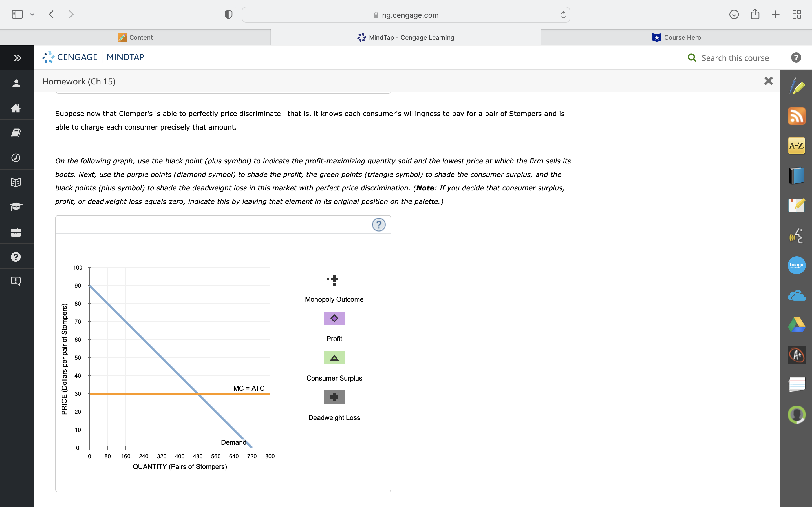Viewport: 812px width, 507px height.
Task: Open the graduation cap study tools icon
Action: tap(16, 206)
